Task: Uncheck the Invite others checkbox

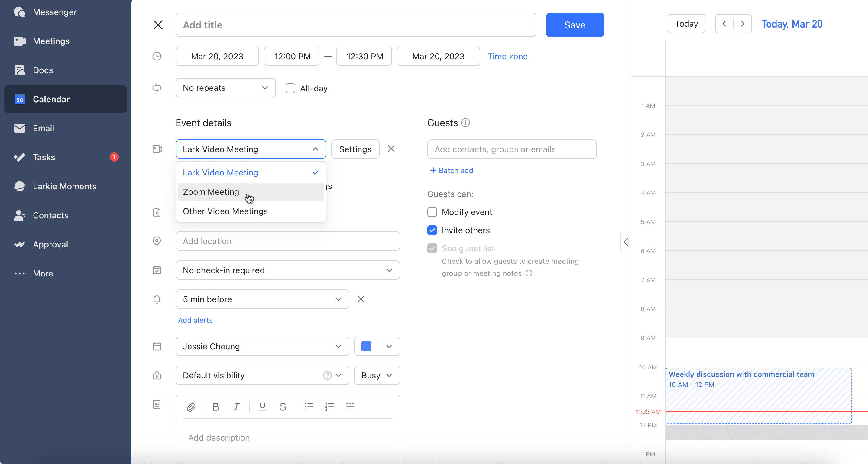Action: tap(432, 230)
